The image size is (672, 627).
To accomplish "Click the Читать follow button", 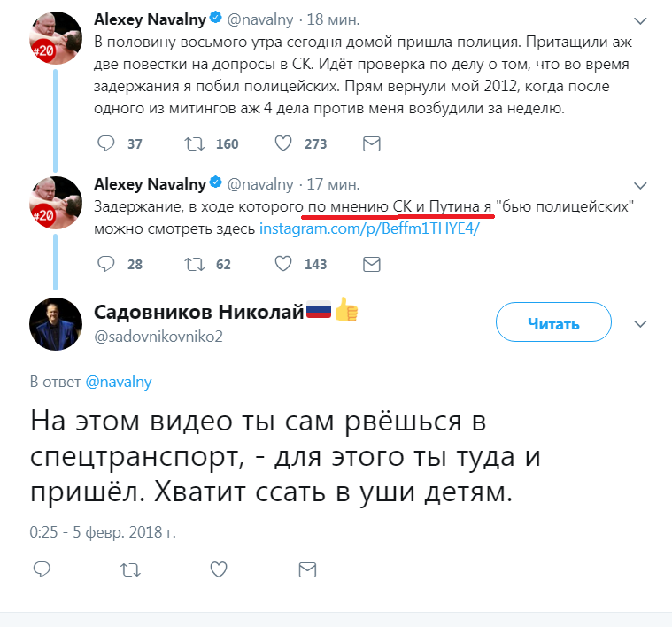I will point(553,323).
